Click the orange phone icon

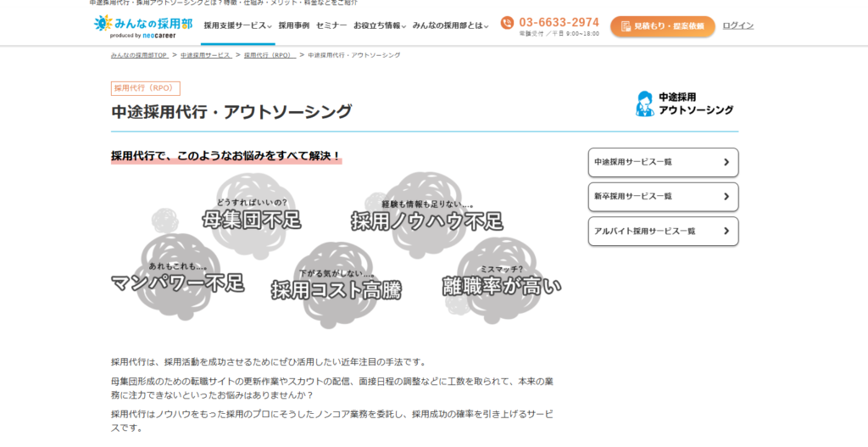point(507,23)
